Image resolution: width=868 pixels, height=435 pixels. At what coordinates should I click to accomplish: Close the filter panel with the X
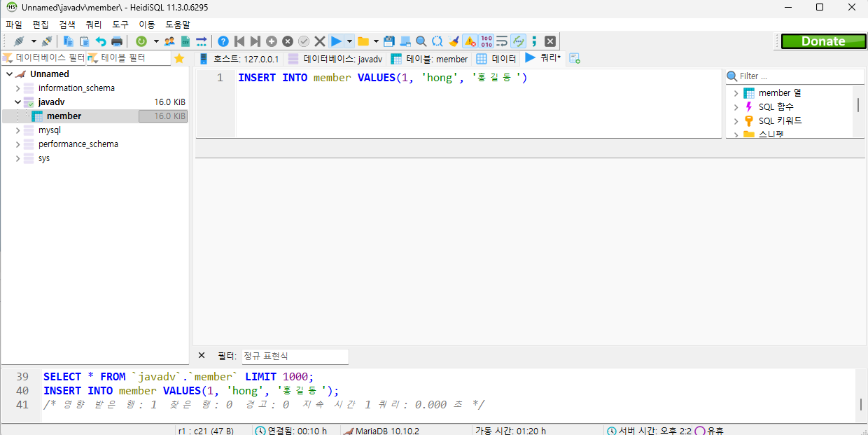[x=202, y=356]
